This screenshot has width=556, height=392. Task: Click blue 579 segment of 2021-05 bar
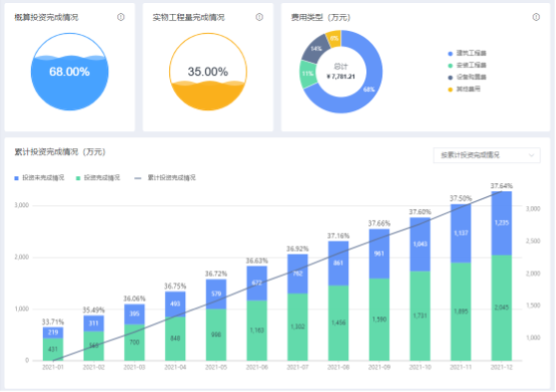pos(216,294)
